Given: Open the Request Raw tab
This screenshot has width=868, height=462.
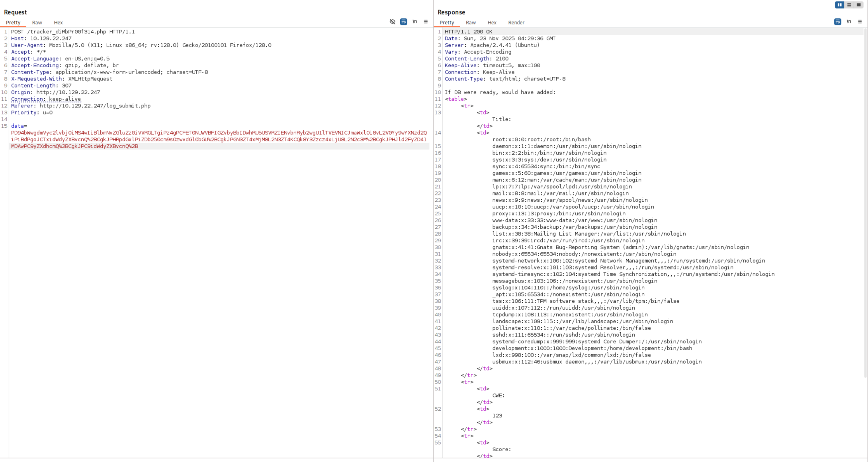Looking at the screenshot, I should tap(37, 23).
